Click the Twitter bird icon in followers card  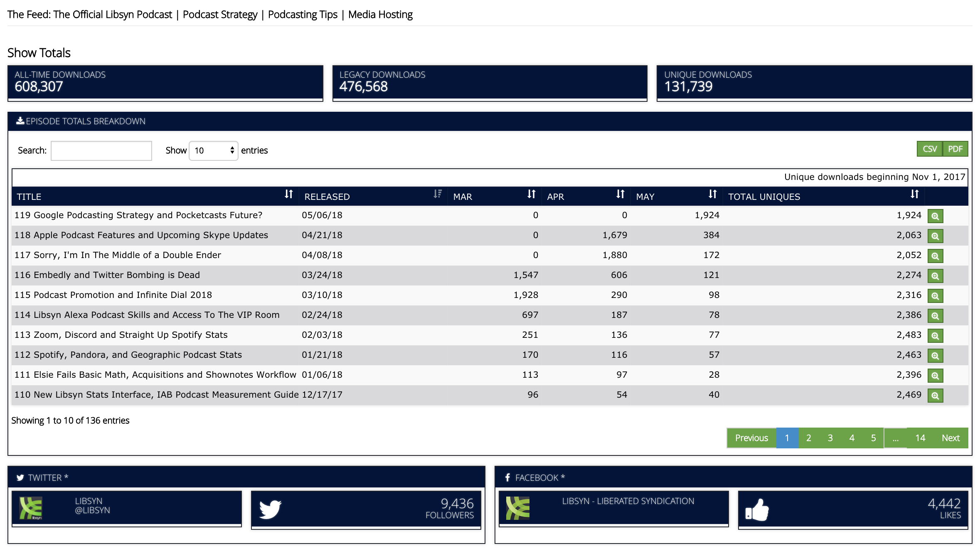point(270,509)
